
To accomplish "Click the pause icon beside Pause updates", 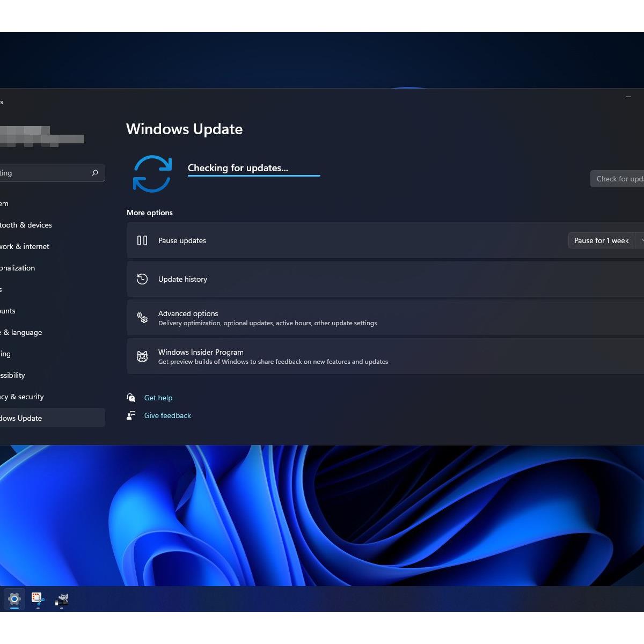I will (x=142, y=240).
